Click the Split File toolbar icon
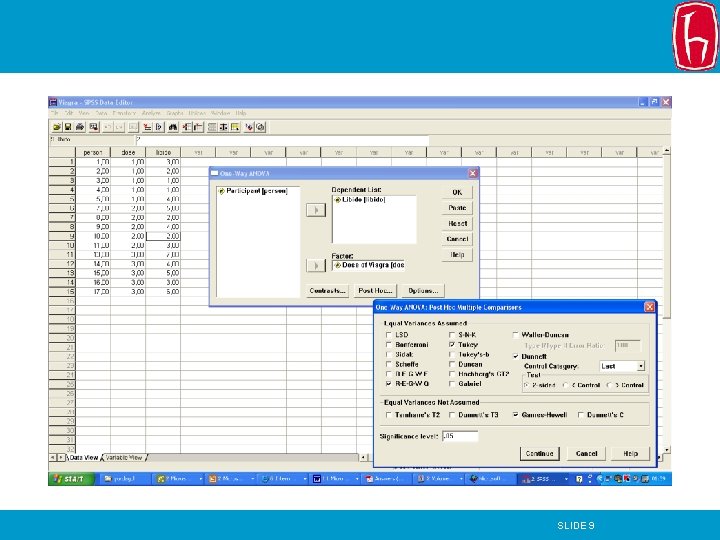The image size is (720, 540). point(212,127)
